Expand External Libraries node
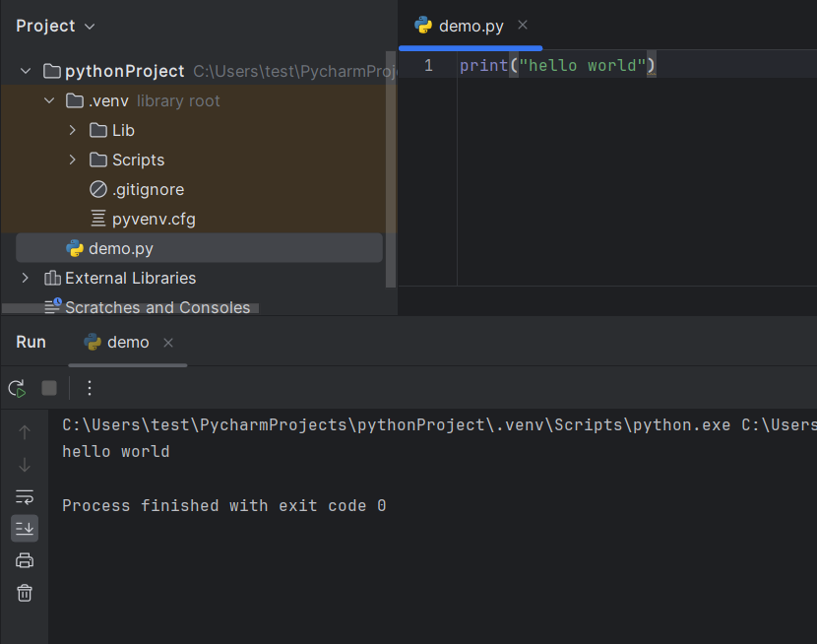The height and width of the screenshot is (644, 817). (x=25, y=278)
